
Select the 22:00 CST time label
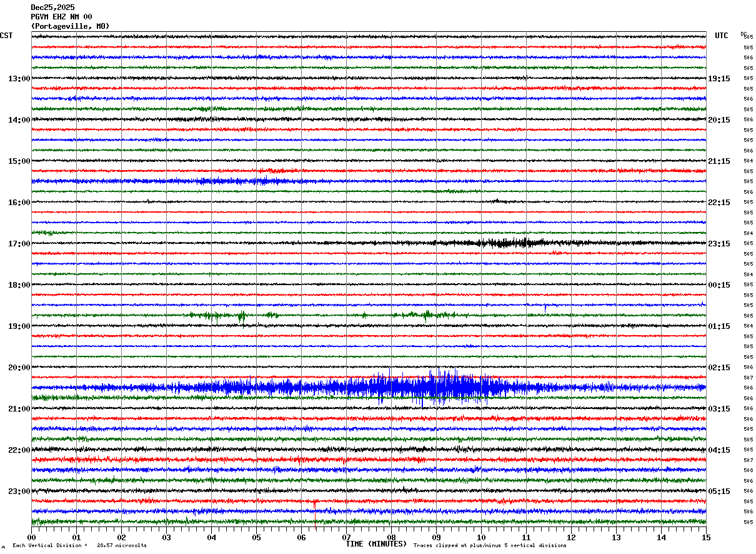pos(19,450)
